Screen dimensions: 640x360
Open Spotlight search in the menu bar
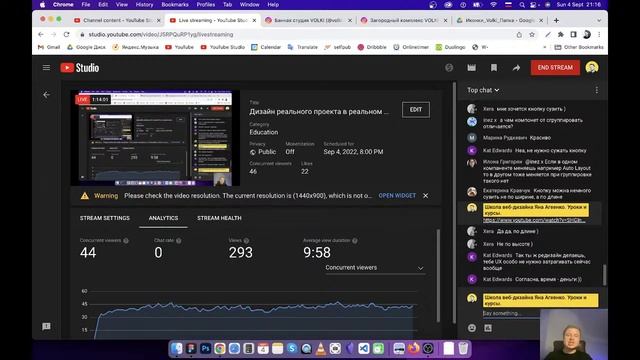click(x=522, y=5)
